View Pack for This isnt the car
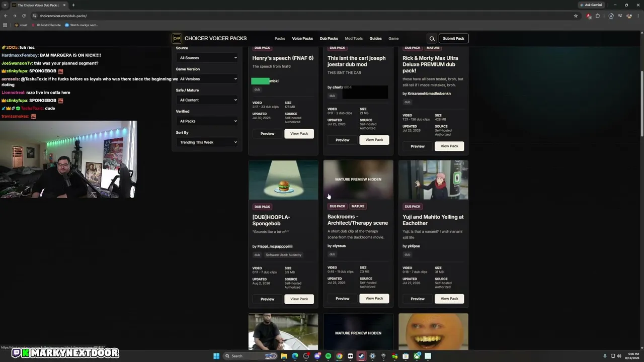Image resolution: width=644 pixels, height=362 pixels. tap(374, 140)
